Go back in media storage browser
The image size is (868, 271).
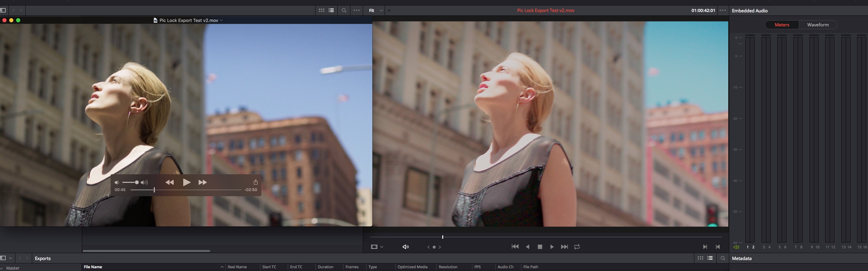(14, 10)
